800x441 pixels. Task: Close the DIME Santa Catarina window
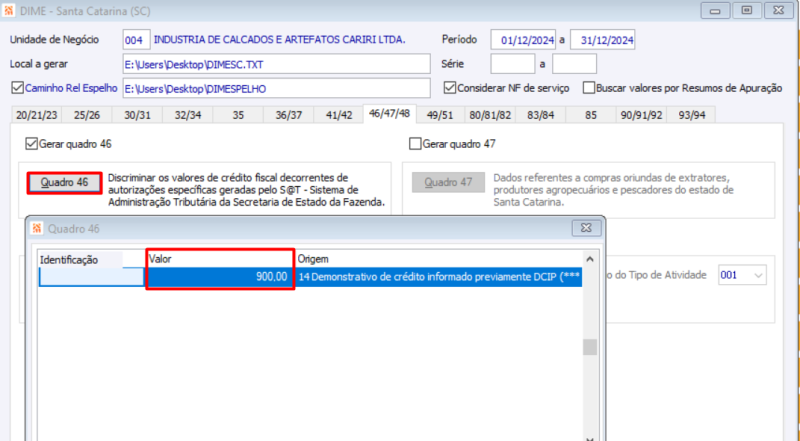tap(779, 10)
